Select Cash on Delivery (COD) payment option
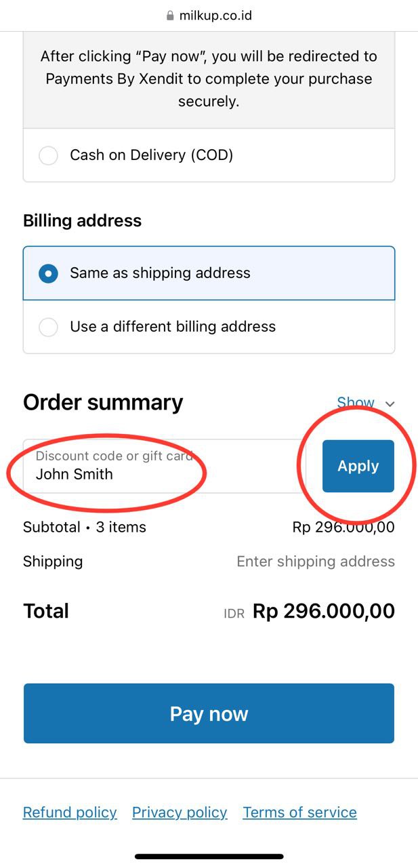Viewport: 418px width, 868px height. click(48, 155)
